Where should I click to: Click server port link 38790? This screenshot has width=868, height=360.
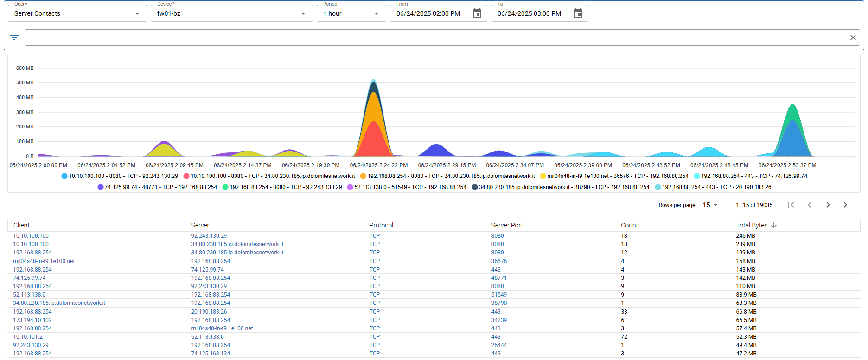499,303
